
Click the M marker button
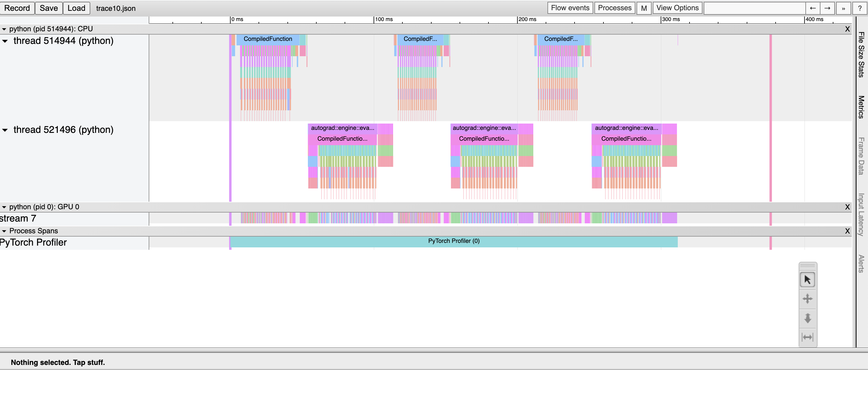click(x=644, y=8)
